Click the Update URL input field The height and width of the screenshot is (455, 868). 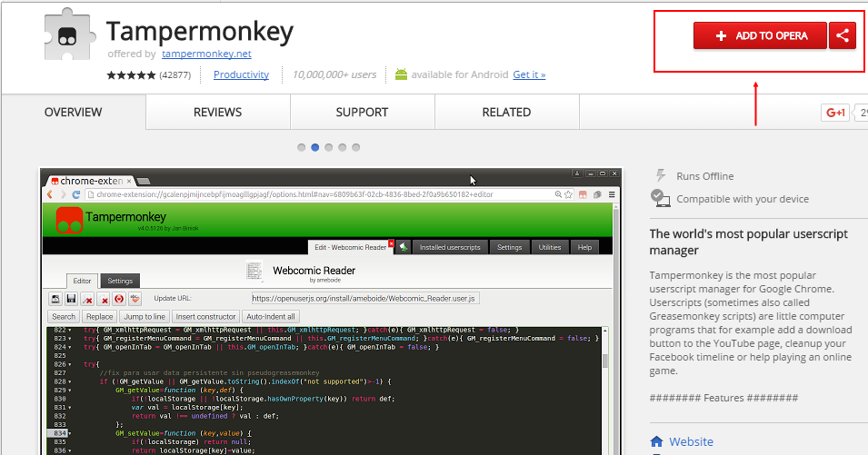(x=365, y=299)
